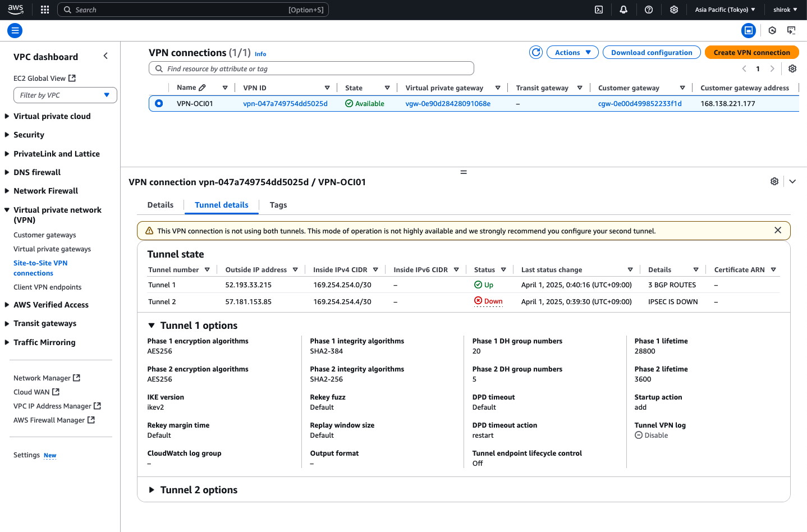Select the VPN-OCI01 row radio button

pos(159,103)
